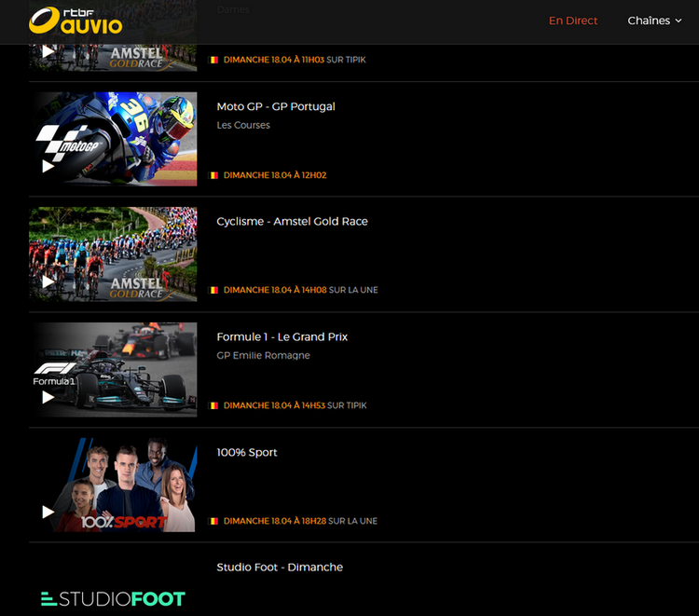The width and height of the screenshot is (699, 616).
Task: Click 'DIMANCHE 18.04 À 11H03 SUR TIPIK'
Action: 295,60
